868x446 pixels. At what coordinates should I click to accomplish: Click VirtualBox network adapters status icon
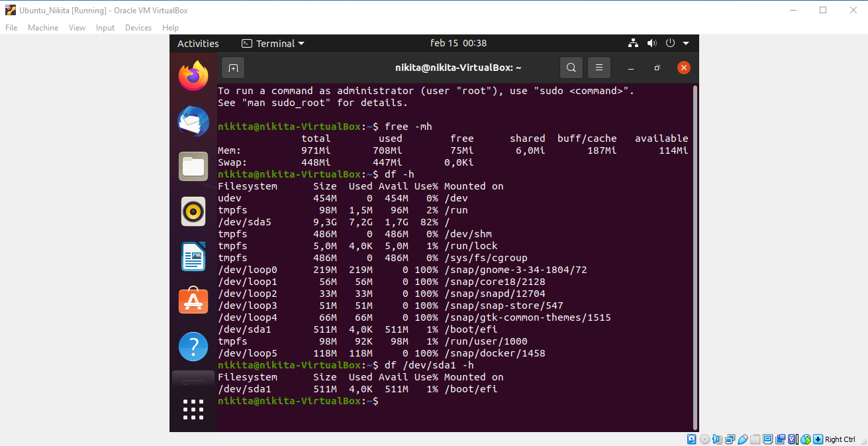click(x=730, y=439)
